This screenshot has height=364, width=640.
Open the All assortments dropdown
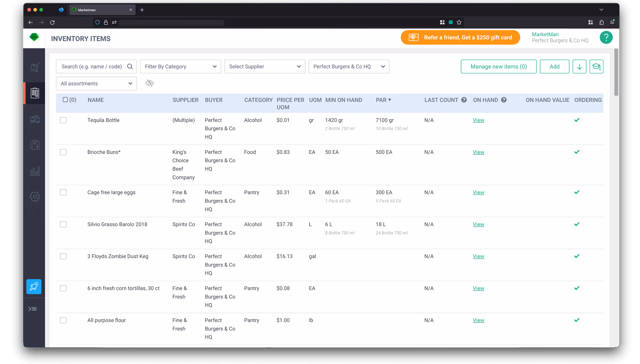tap(96, 83)
